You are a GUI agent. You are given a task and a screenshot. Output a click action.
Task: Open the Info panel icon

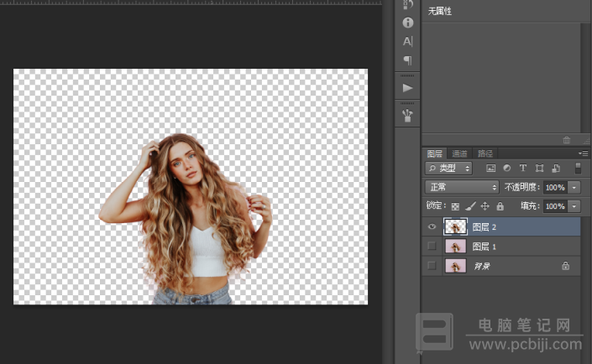(408, 23)
